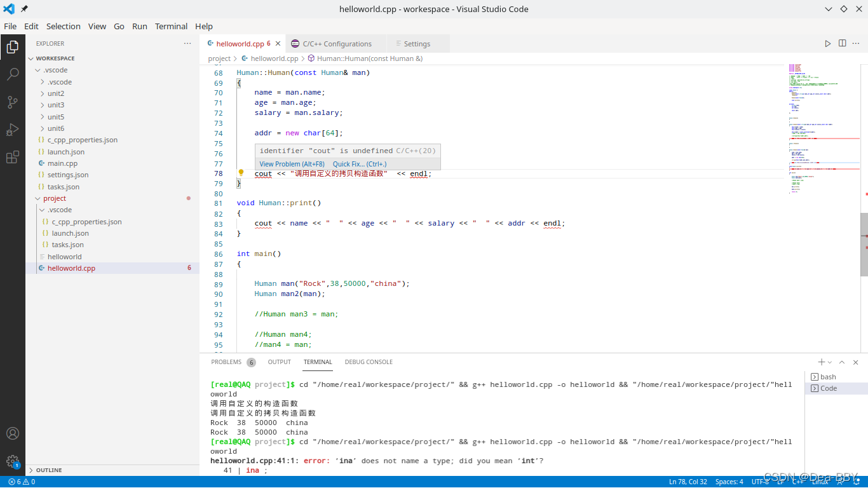868x488 pixels.
Task: Open the Source Control view
Action: pyautogui.click(x=13, y=102)
